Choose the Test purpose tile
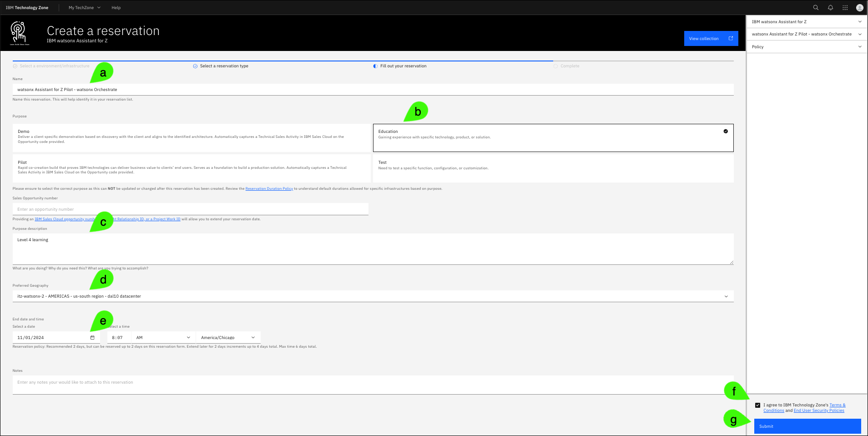Screen dimensions: 868x436 (x=553, y=168)
